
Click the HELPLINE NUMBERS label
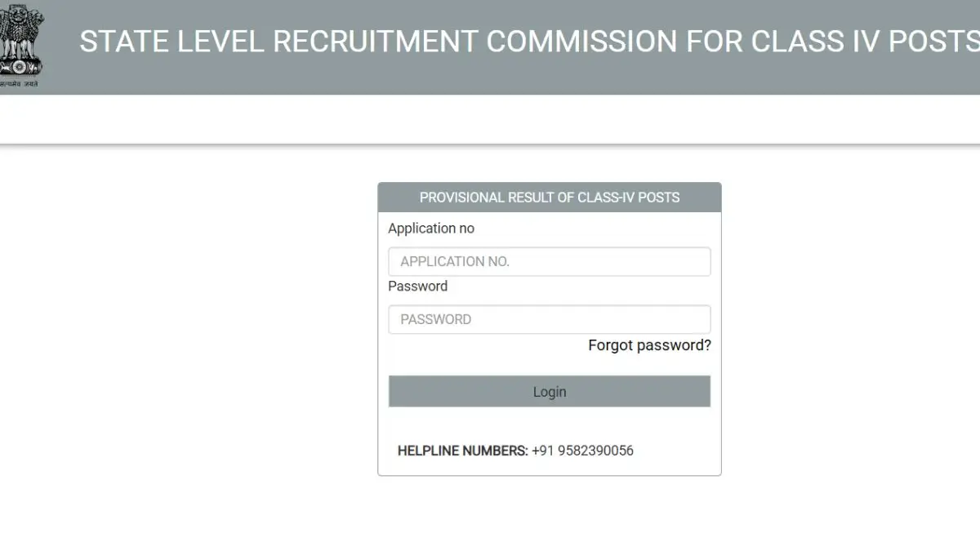click(462, 451)
